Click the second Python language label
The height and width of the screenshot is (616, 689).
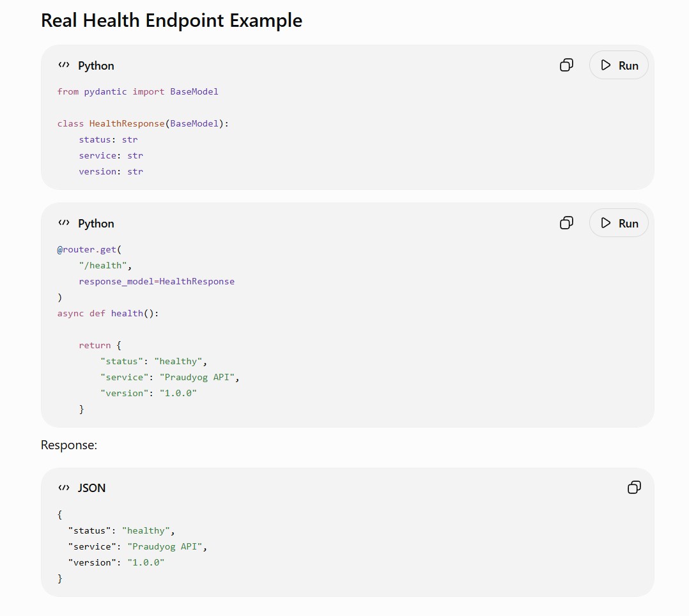click(x=96, y=224)
